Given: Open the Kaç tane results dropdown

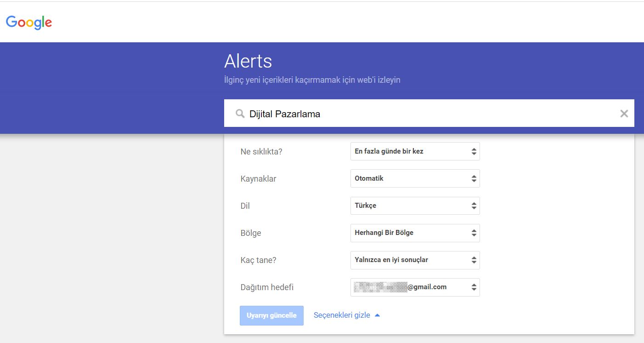Looking at the screenshot, I should (x=415, y=260).
